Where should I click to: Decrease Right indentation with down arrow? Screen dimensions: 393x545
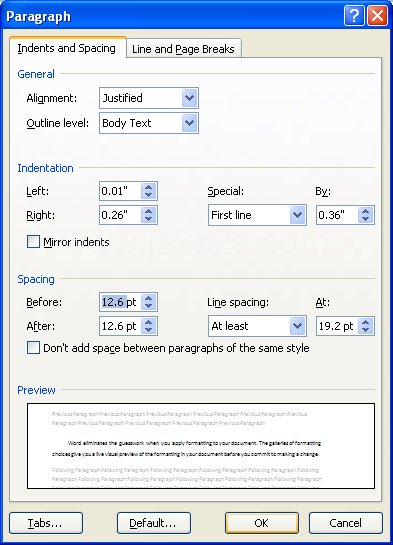pyautogui.click(x=149, y=219)
